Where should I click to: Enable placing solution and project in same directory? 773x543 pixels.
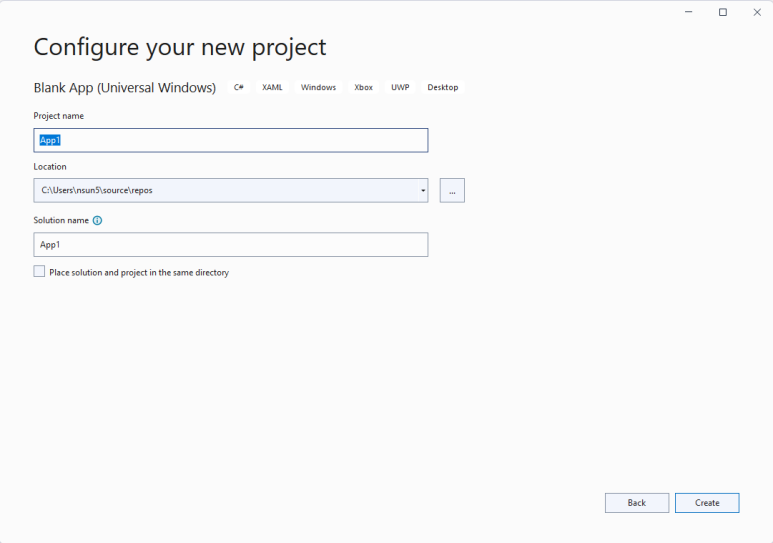[39, 271]
